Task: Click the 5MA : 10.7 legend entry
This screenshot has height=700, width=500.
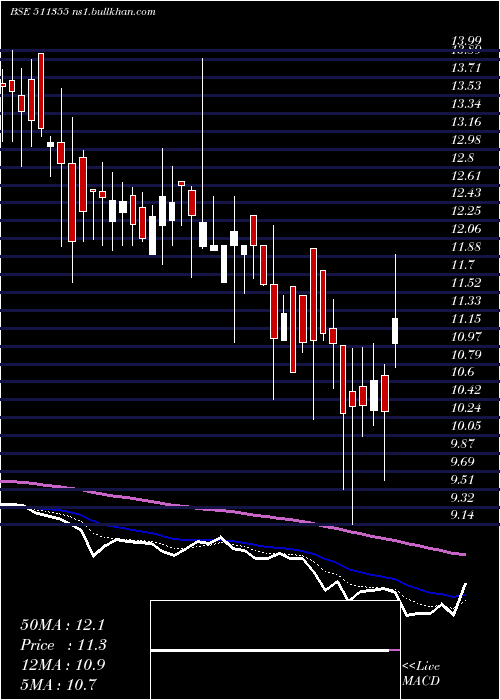Action: coord(58,684)
